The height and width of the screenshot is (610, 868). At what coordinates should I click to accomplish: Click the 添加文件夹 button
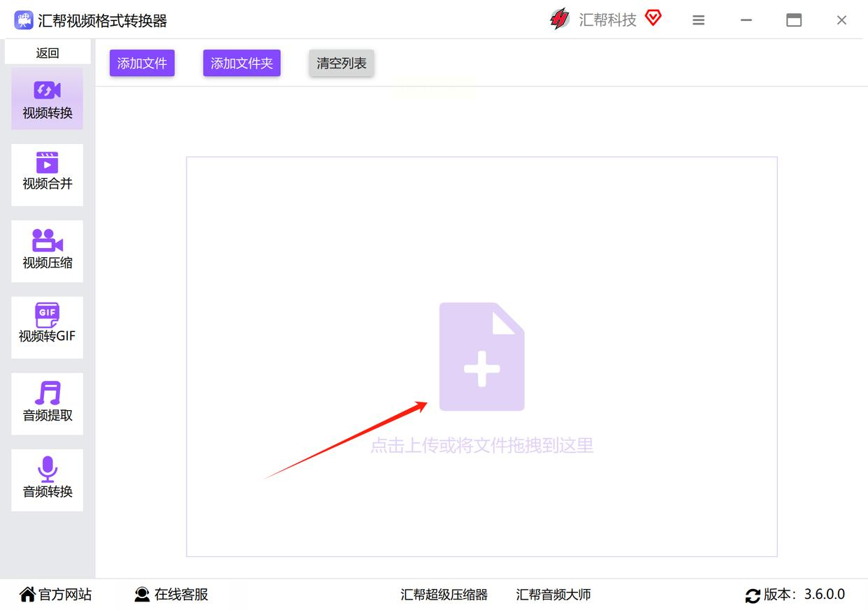[x=242, y=63]
